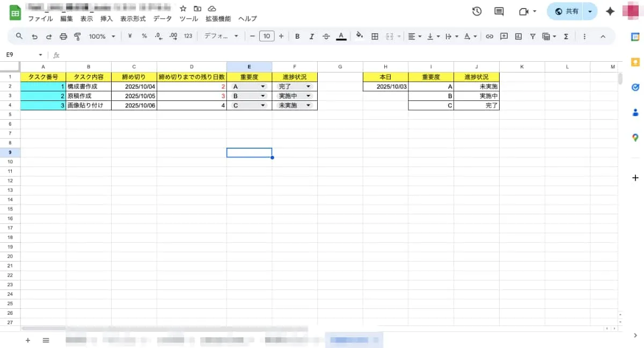The width and height of the screenshot is (644, 348).
Task: Toggle strikethrough formatting
Action: (x=326, y=36)
